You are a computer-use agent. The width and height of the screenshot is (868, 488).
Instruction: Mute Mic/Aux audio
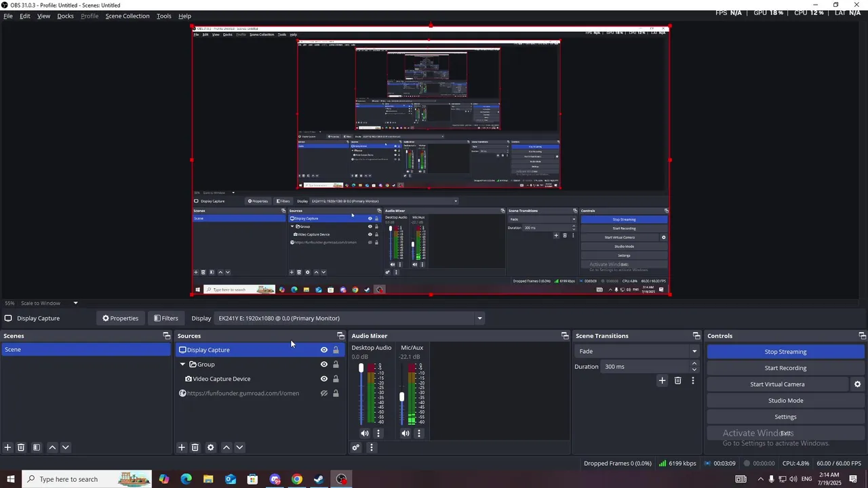(405, 433)
